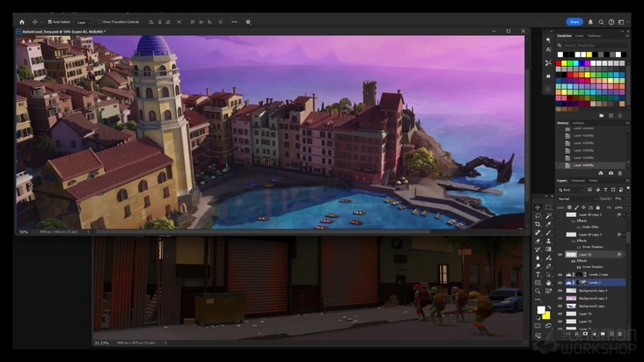The width and height of the screenshot is (644, 362).
Task: Hide the Levels 2 adjustment layer
Action: tap(560, 282)
